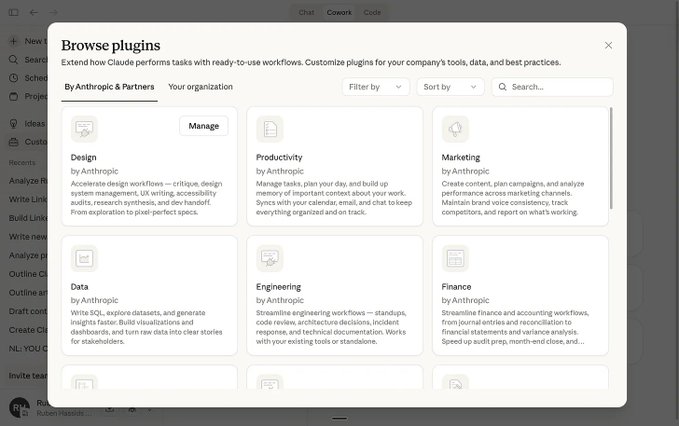Click the Data chart icon
This screenshot has width=679, height=426.
(x=85, y=258)
